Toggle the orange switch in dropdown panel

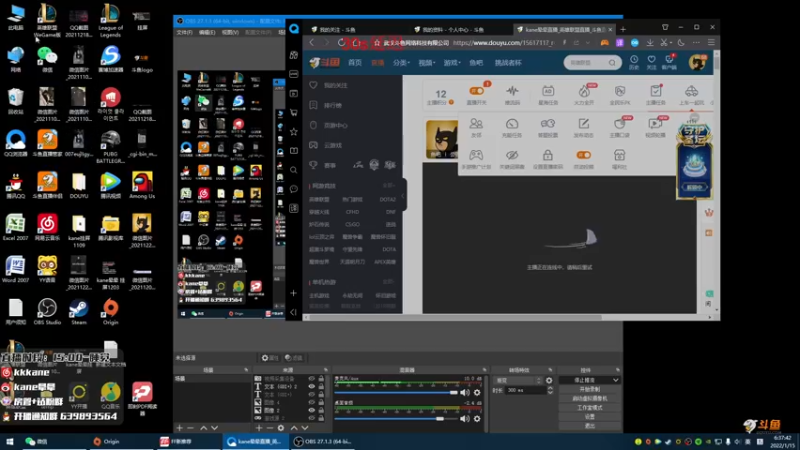(584, 155)
